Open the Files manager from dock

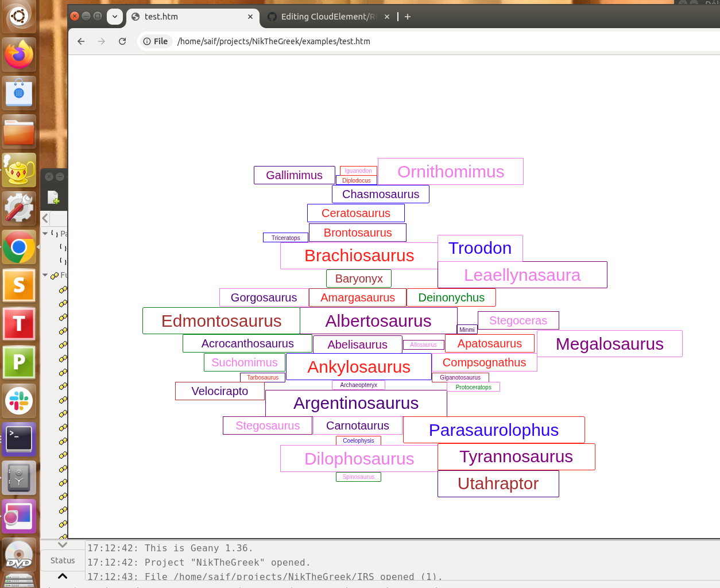(x=19, y=132)
